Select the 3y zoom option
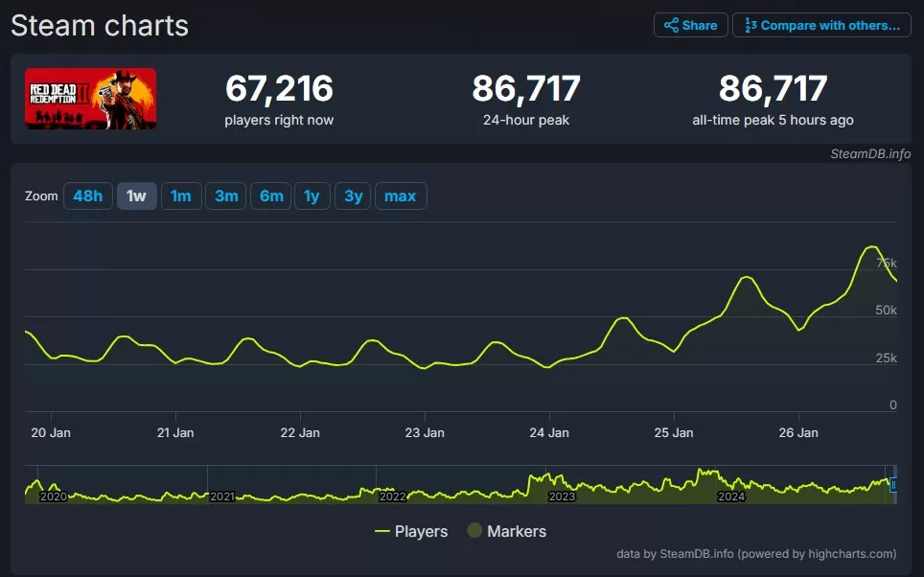Viewport: 924px width, 577px height. tap(353, 196)
